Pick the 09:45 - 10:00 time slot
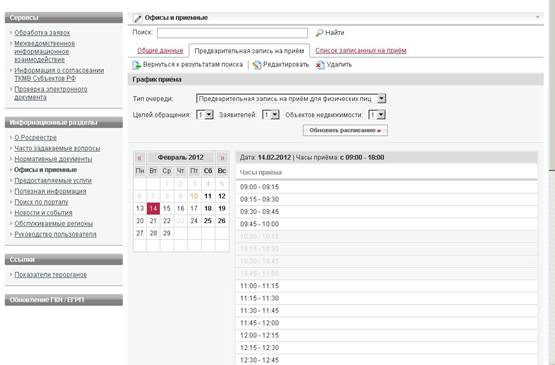This screenshot has height=365, width=555. point(387,224)
